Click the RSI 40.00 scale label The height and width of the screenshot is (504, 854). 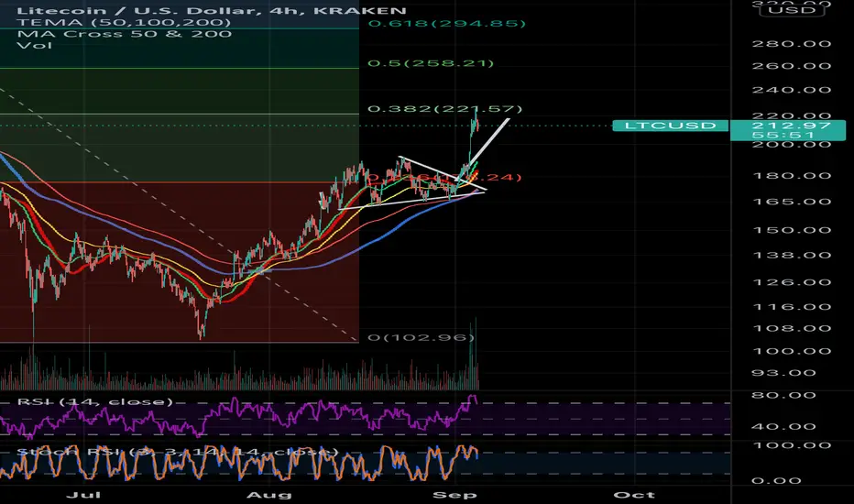783,427
